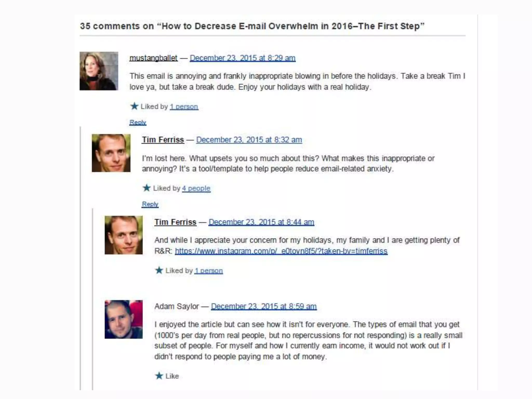The image size is (532, 399).
Task: Open the December 23, 2015 at 8:32 am timestamp
Action: click(249, 140)
